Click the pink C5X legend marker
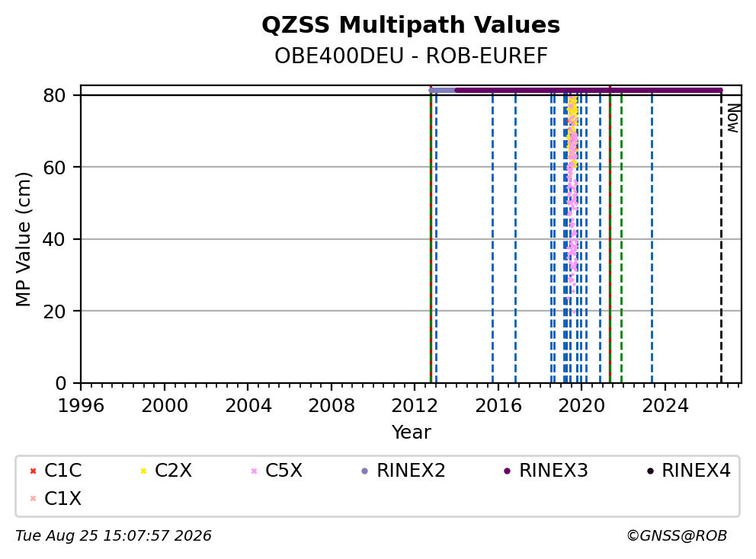Viewport: 756px width, 559px height. 254,471
